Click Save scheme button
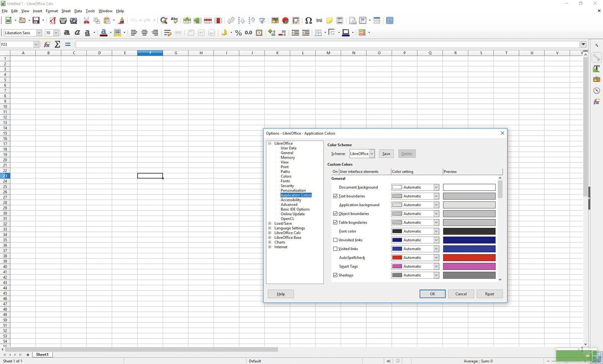Viewport: 603px width, 364px height. click(386, 154)
